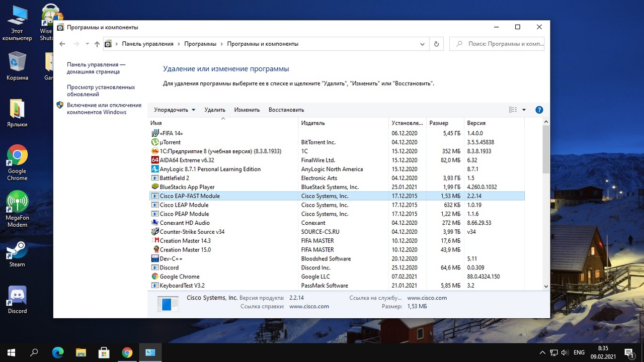Open the Windows Start menu
This screenshot has width=644, height=362.
coord(11,352)
